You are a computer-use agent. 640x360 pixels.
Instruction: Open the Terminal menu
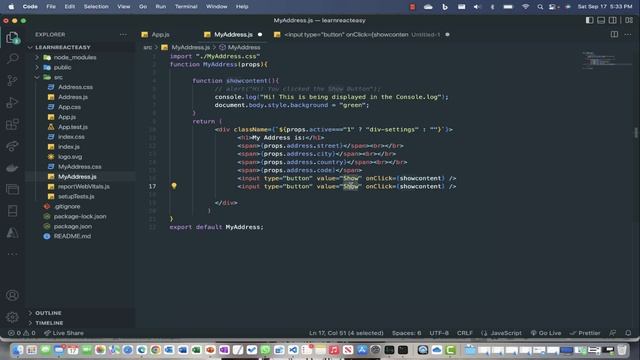tap(186, 7)
